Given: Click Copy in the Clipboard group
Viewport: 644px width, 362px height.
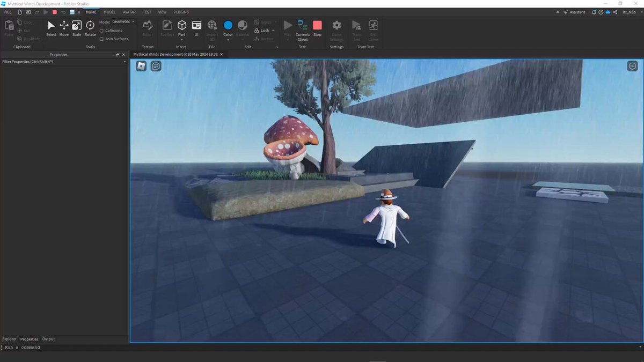Looking at the screenshot, I should [25, 23].
